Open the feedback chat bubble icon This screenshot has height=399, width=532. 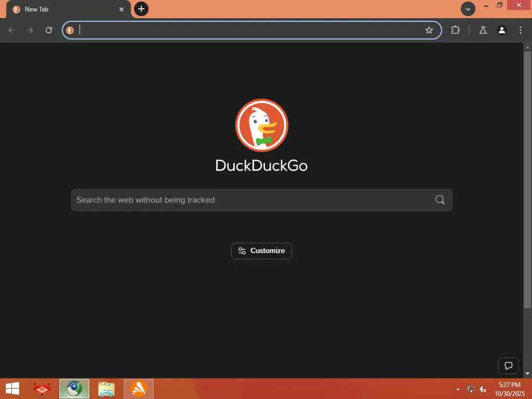[x=508, y=365]
